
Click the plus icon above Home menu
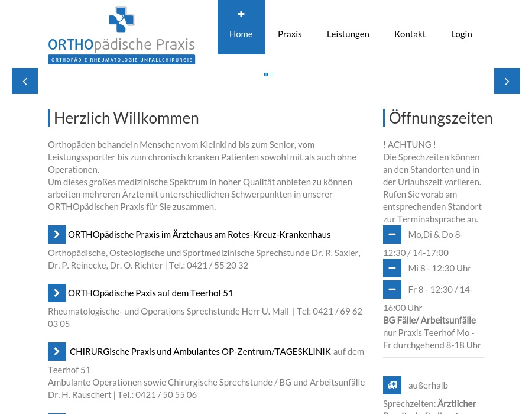coord(241,14)
